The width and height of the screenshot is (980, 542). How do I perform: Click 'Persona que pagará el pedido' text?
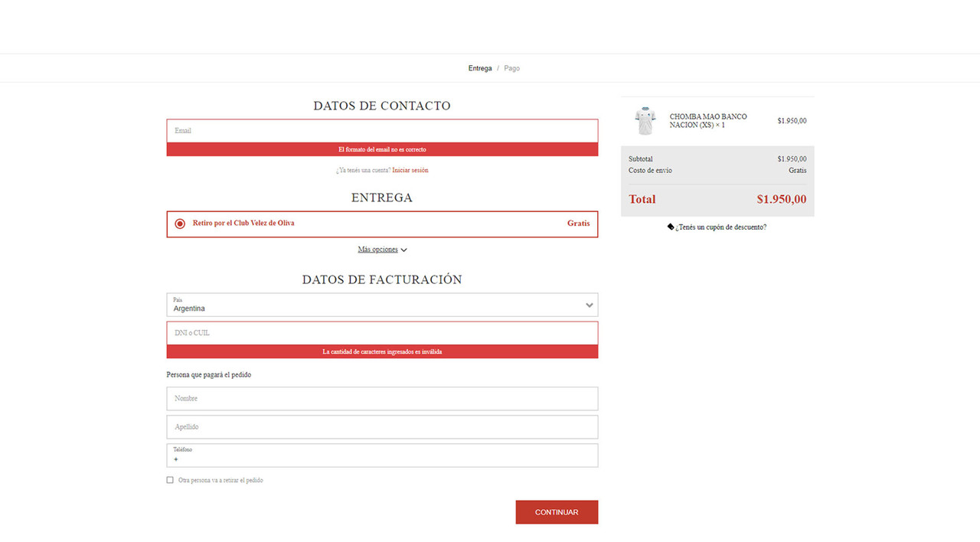tap(209, 374)
